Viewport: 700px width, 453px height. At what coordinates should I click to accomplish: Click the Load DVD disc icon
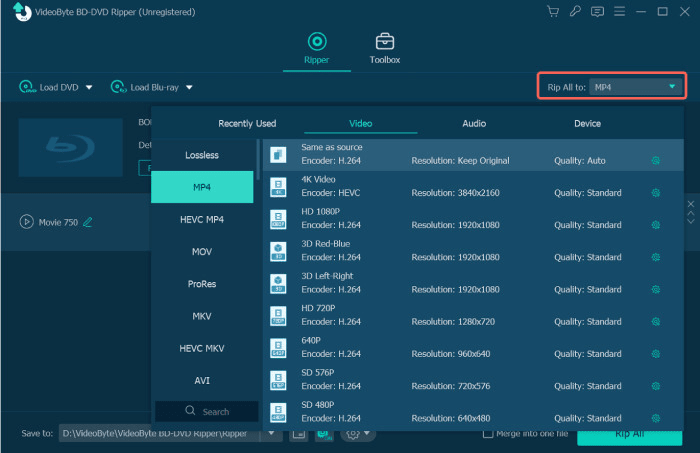(x=27, y=87)
